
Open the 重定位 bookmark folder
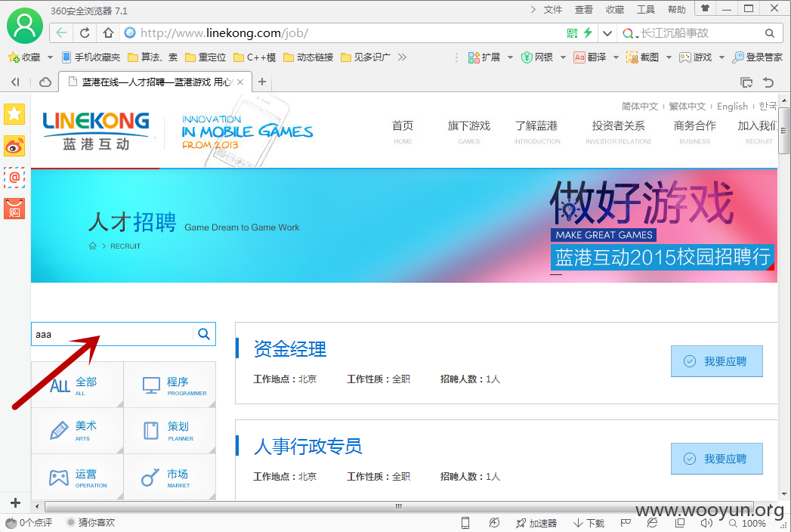pyautogui.click(x=205, y=57)
